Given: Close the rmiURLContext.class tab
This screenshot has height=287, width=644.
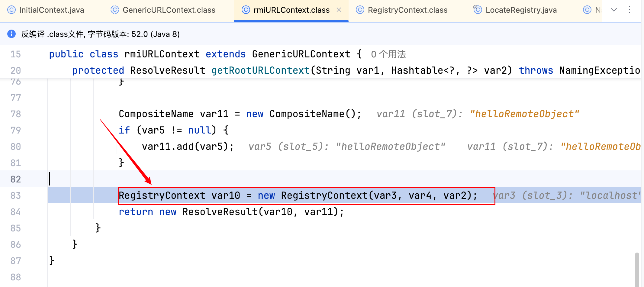Looking at the screenshot, I should click(339, 10).
